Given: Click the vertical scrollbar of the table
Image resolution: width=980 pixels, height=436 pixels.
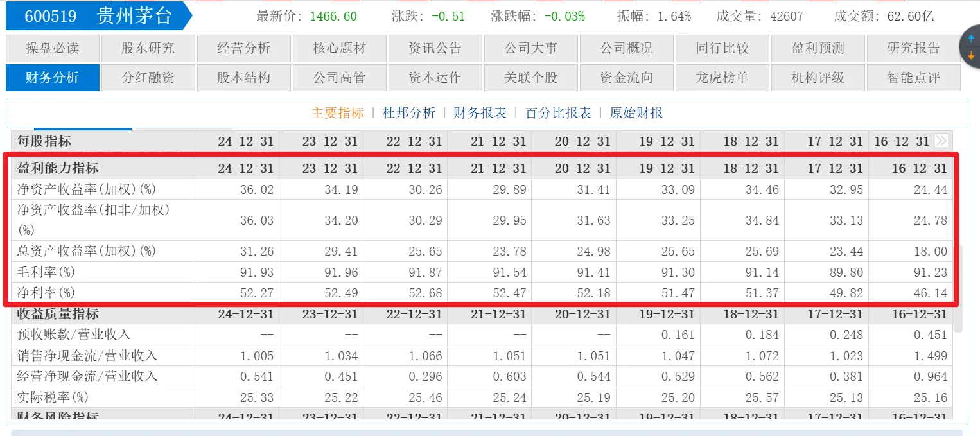Looking at the screenshot, I should (x=958, y=288).
